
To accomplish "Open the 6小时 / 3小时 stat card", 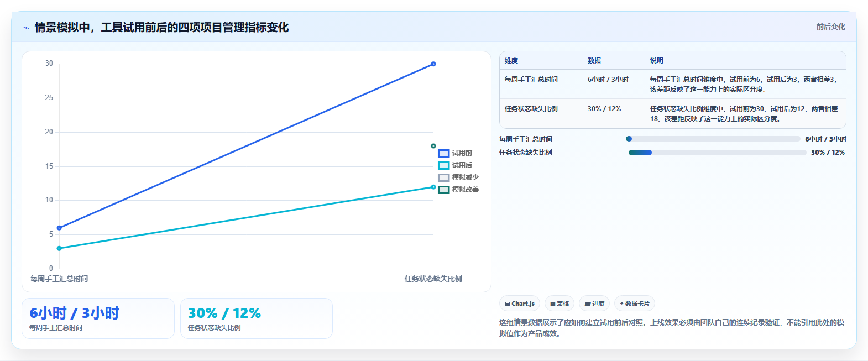I will coord(98,318).
